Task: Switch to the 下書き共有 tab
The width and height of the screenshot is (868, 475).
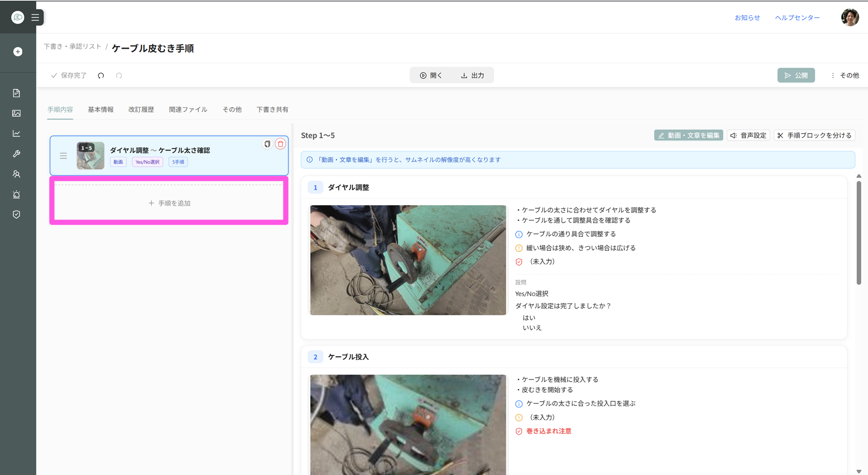Action: [x=272, y=109]
